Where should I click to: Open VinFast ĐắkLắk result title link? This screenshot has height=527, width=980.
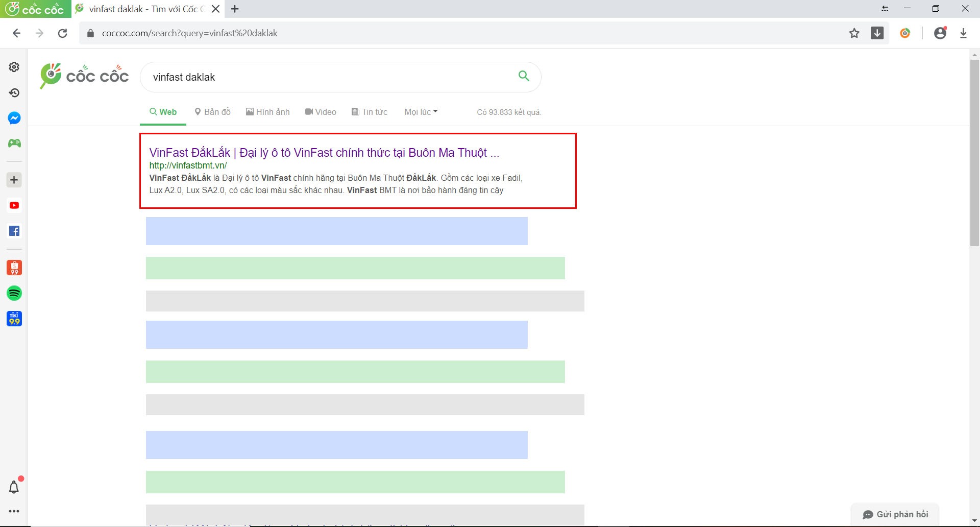coord(324,153)
